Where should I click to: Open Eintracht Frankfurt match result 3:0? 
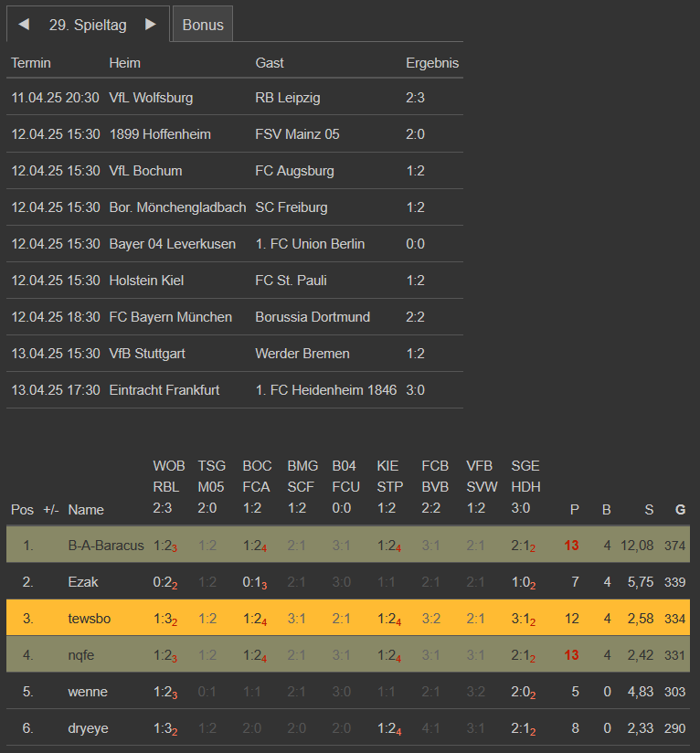point(418,390)
